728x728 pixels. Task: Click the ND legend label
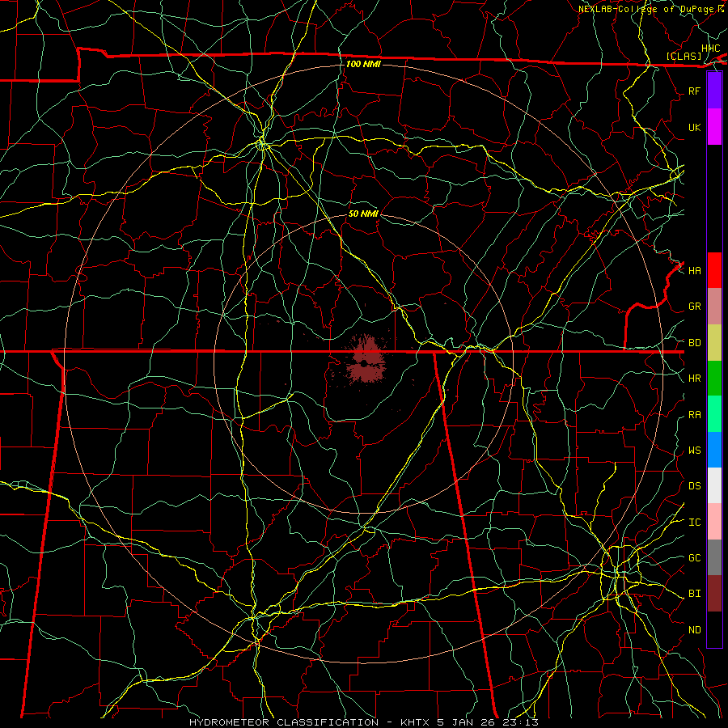pyautogui.click(x=695, y=630)
